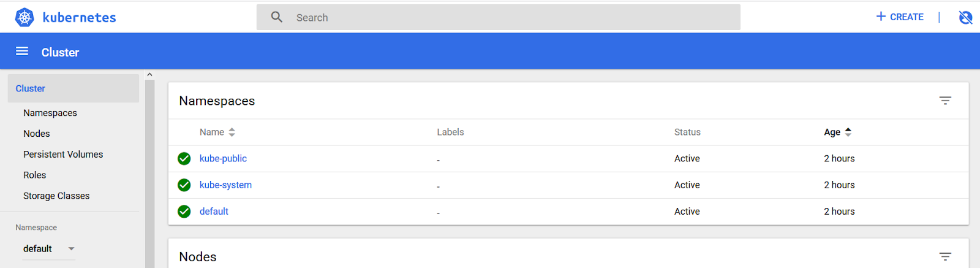Click the search magnifier icon

(277, 17)
